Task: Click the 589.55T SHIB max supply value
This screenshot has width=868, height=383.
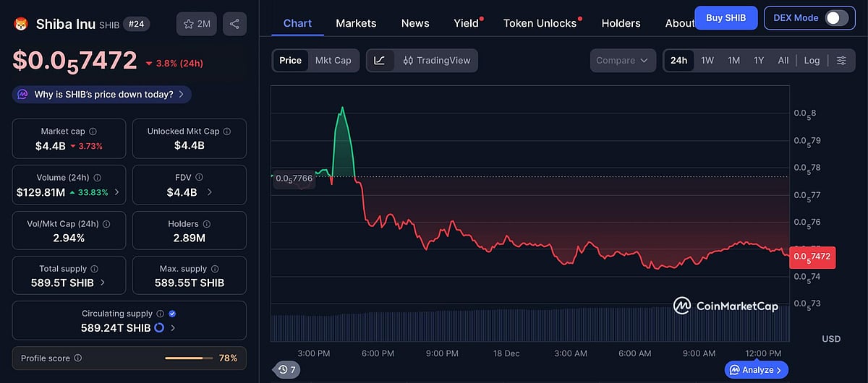Action: (190, 283)
